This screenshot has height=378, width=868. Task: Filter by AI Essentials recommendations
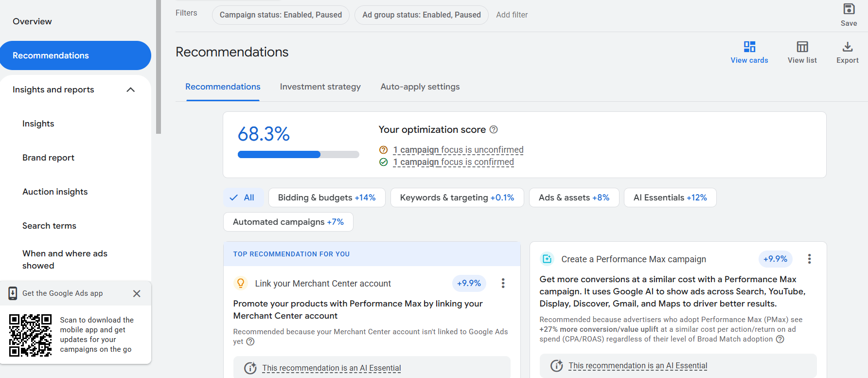click(670, 198)
